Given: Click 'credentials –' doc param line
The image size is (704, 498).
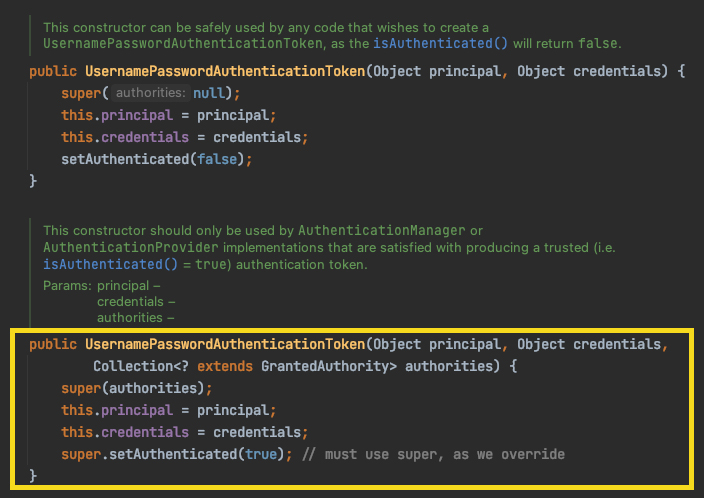Looking at the screenshot, I should pos(136,302).
